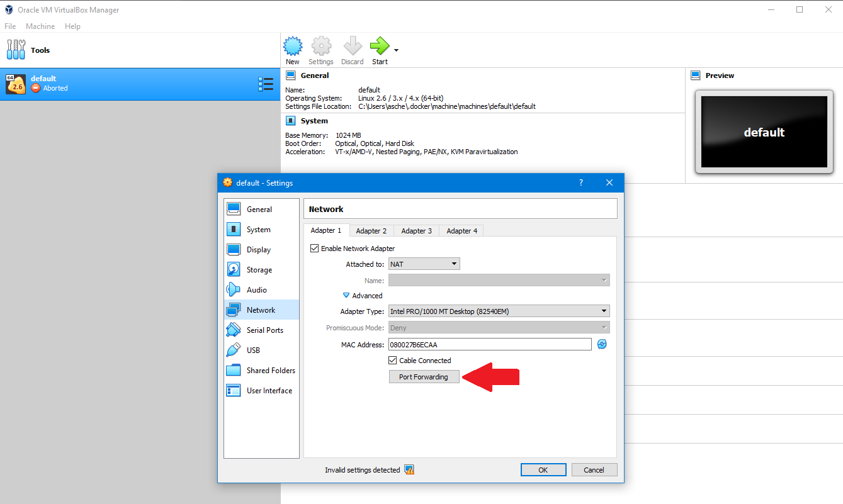Select the Network settings category
This screenshot has width=843, height=504.
click(261, 310)
